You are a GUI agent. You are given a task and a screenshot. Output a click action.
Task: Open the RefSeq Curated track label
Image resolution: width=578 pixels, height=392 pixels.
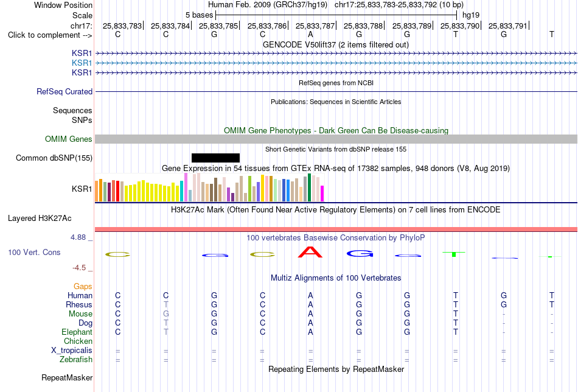click(64, 91)
